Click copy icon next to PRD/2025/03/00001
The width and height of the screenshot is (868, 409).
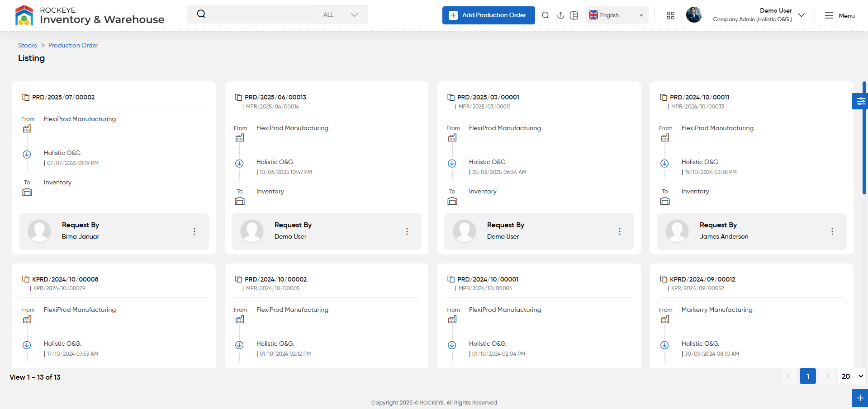click(451, 97)
